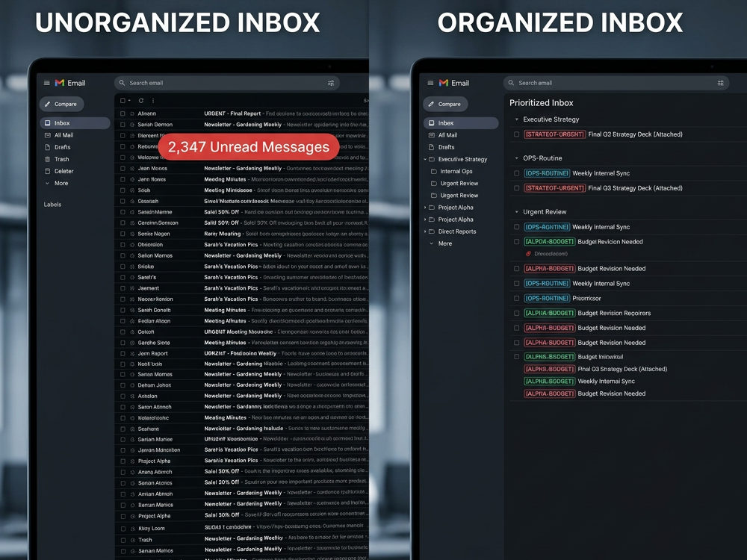Check the box for the Prioritisor email

pyautogui.click(x=516, y=298)
